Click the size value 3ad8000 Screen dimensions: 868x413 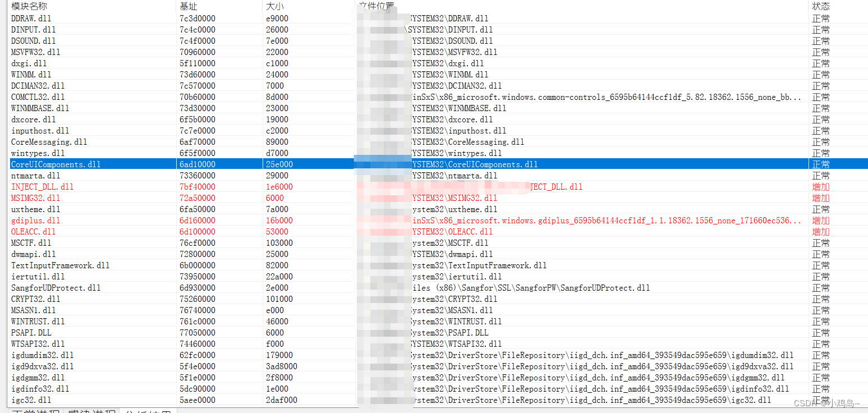click(281, 366)
